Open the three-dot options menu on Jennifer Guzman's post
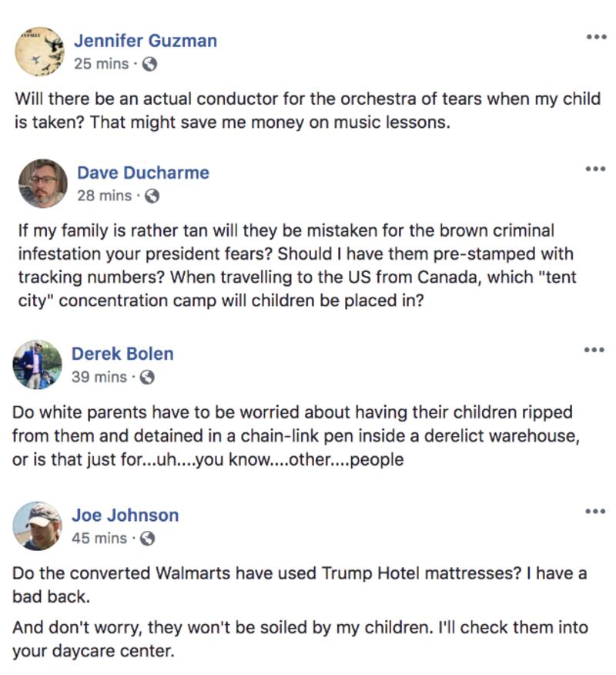 point(596,37)
